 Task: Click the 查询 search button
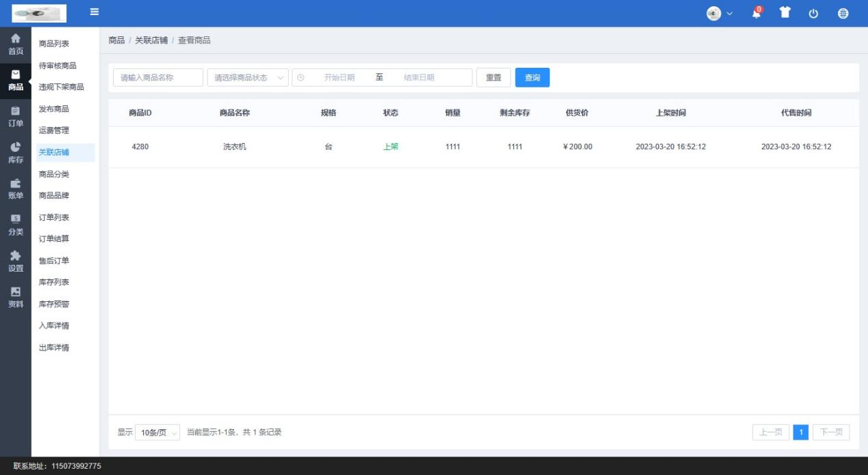tap(533, 77)
